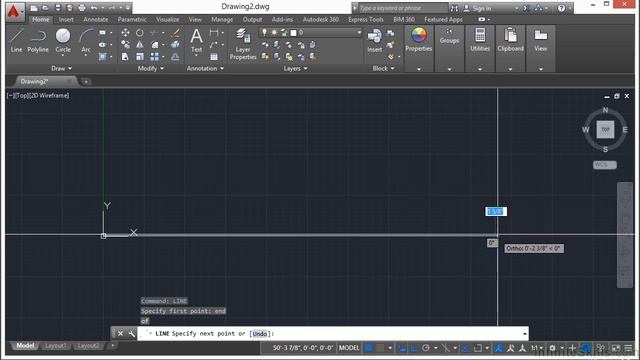This screenshot has width=640, height=360.
Task: Toggle object snap in status bar
Action: click(478, 348)
